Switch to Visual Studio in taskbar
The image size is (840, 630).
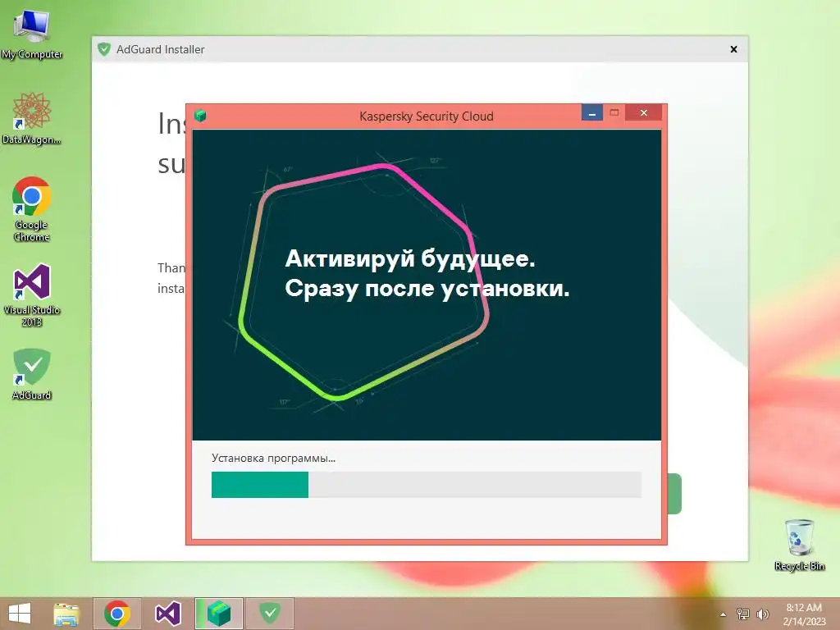167,614
